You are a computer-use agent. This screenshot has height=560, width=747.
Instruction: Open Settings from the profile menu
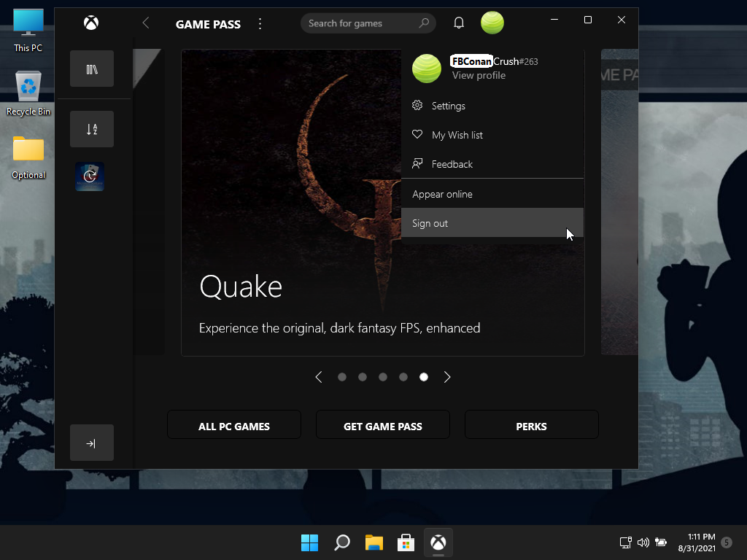[x=492, y=106]
